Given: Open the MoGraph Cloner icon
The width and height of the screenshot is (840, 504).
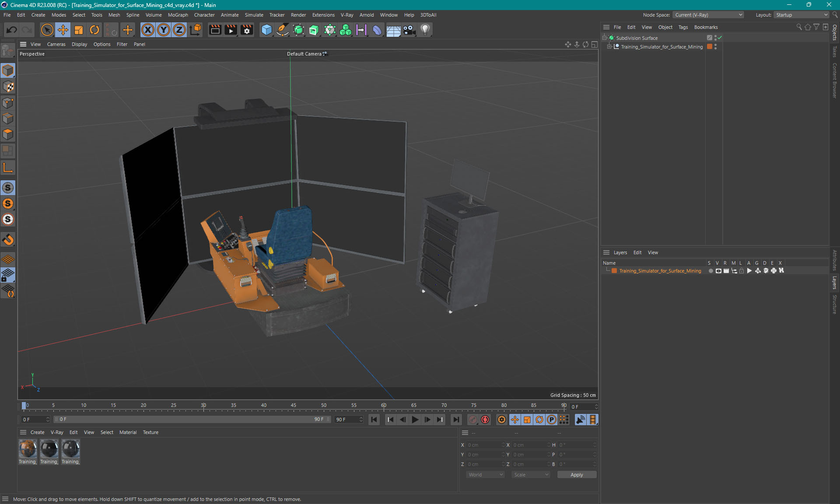Looking at the screenshot, I should 346,30.
